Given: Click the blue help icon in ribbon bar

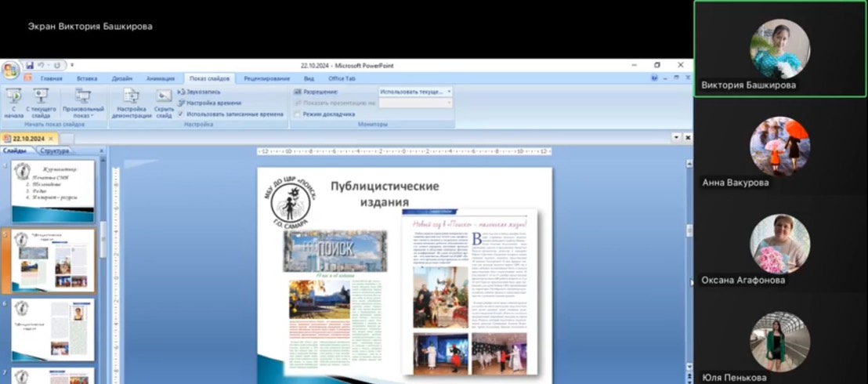Looking at the screenshot, I should click(655, 78).
